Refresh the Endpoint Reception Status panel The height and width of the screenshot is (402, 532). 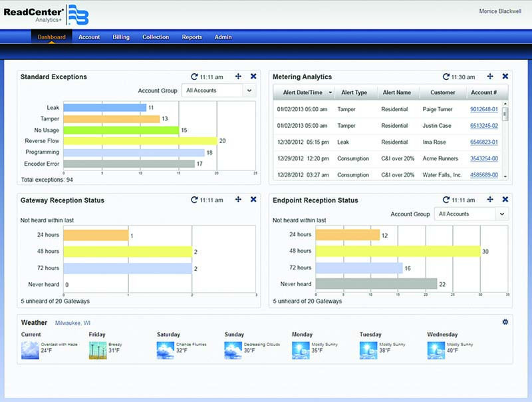pyautogui.click(x=446, y=200)
